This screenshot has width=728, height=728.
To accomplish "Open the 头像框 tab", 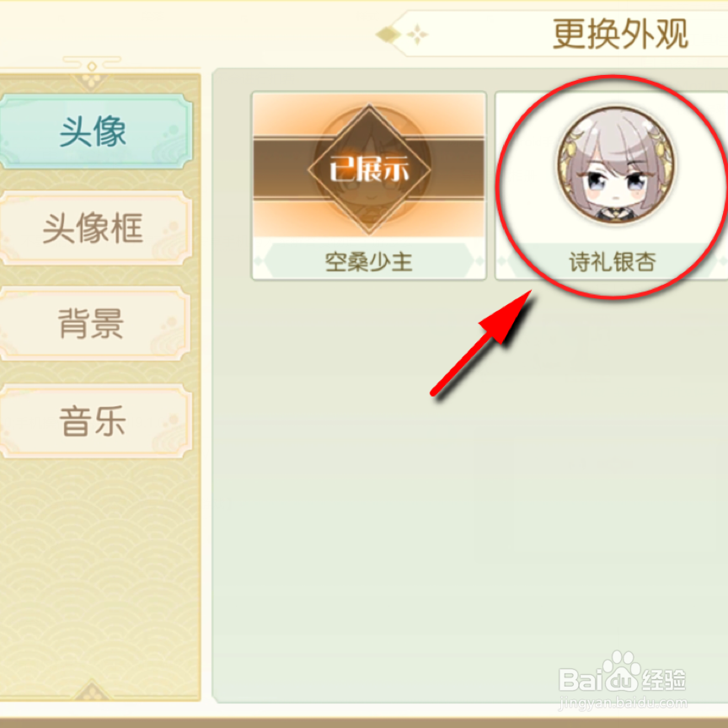I will tap(95, 228).
